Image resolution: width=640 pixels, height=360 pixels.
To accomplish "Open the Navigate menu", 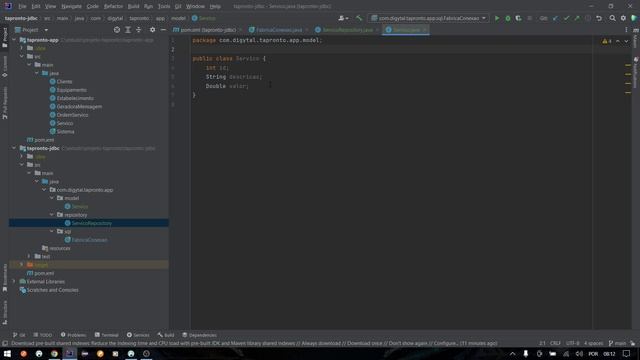I will click(x=71, y=7).
